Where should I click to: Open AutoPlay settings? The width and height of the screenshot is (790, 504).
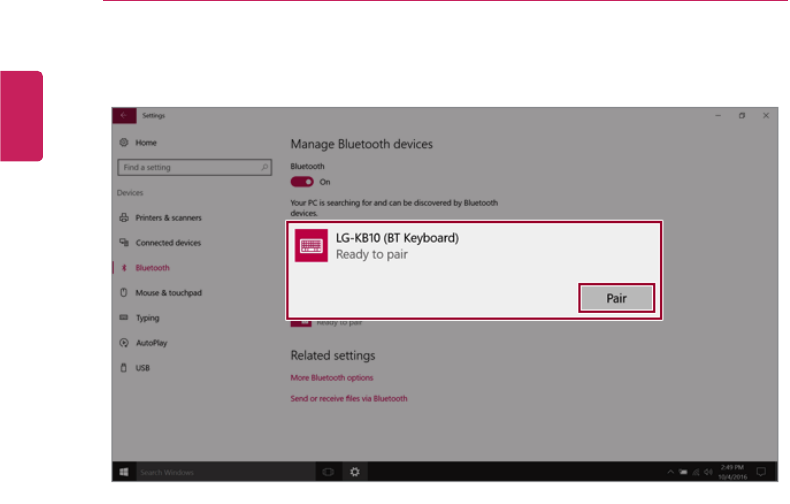coord(151,343)
